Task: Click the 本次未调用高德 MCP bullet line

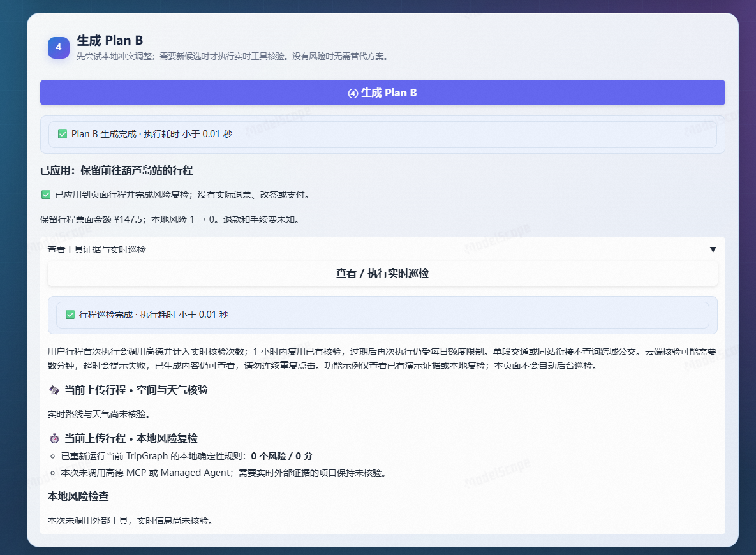Action: [x=224, y=473]
